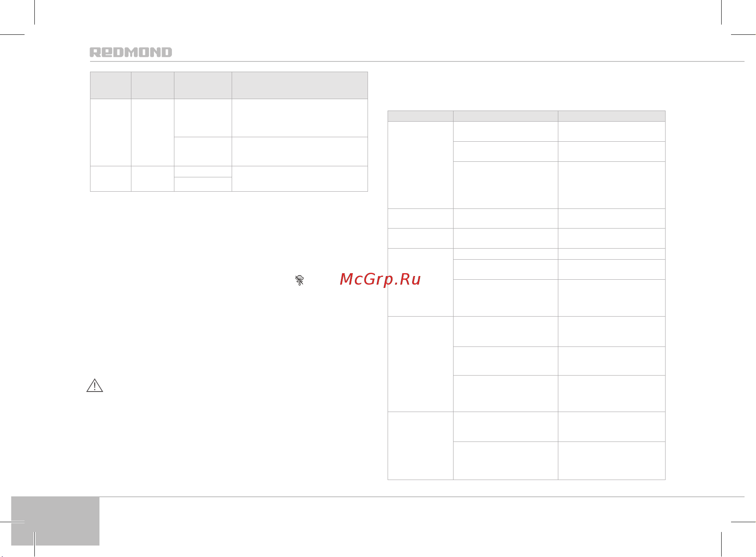
Task: Click the warning triangle exclamation icon
Action: pyautogui.click(x=95, y=385)
